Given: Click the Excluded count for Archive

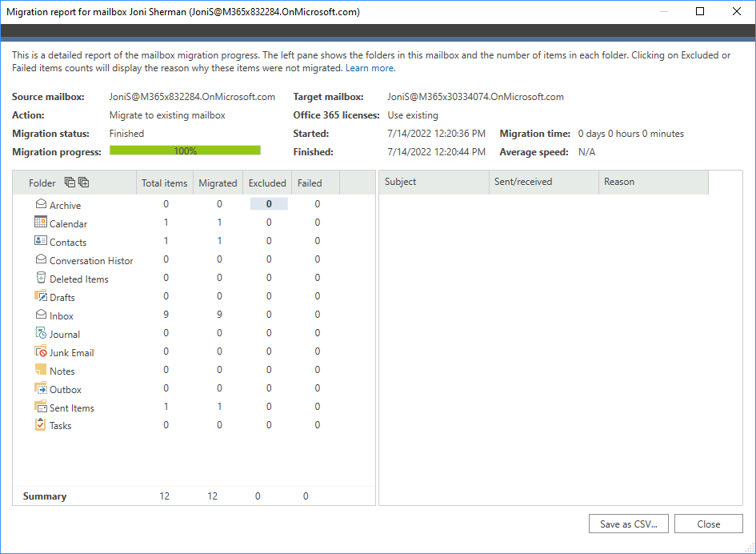Looking at the screenshot, I should (x=269, y=204).
